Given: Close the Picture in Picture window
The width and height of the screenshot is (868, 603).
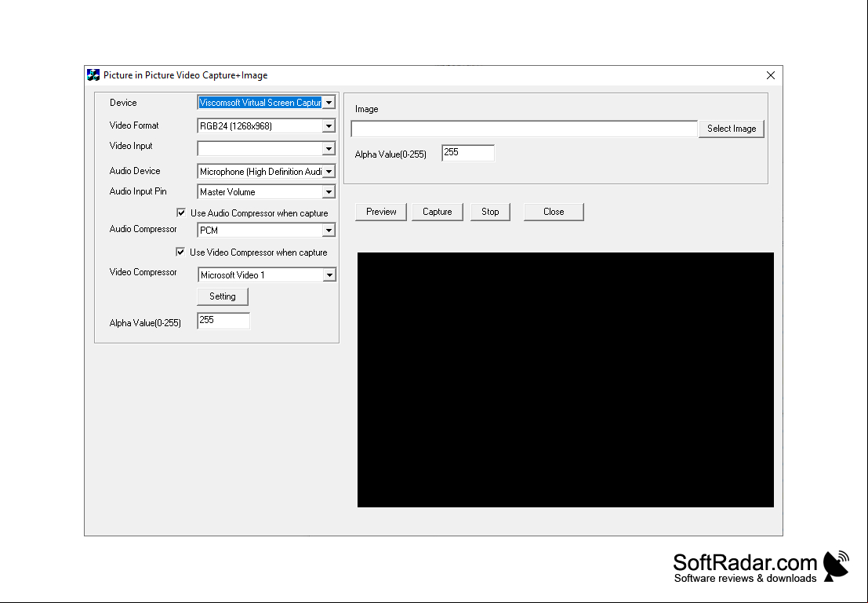Looking at the screenshot, I should coord(770,75).
